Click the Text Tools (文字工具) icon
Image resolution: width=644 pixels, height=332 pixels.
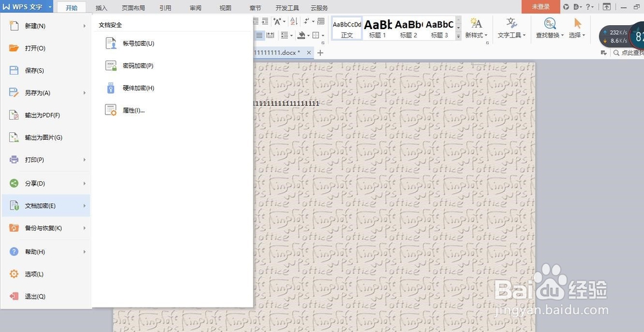point(511,23)
